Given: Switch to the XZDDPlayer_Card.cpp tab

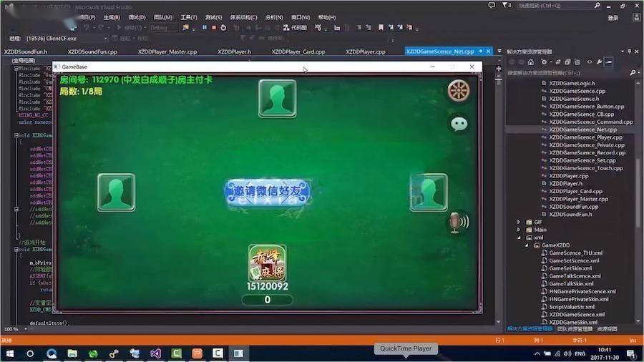Looking at the screenshot, I should point(298,52).
